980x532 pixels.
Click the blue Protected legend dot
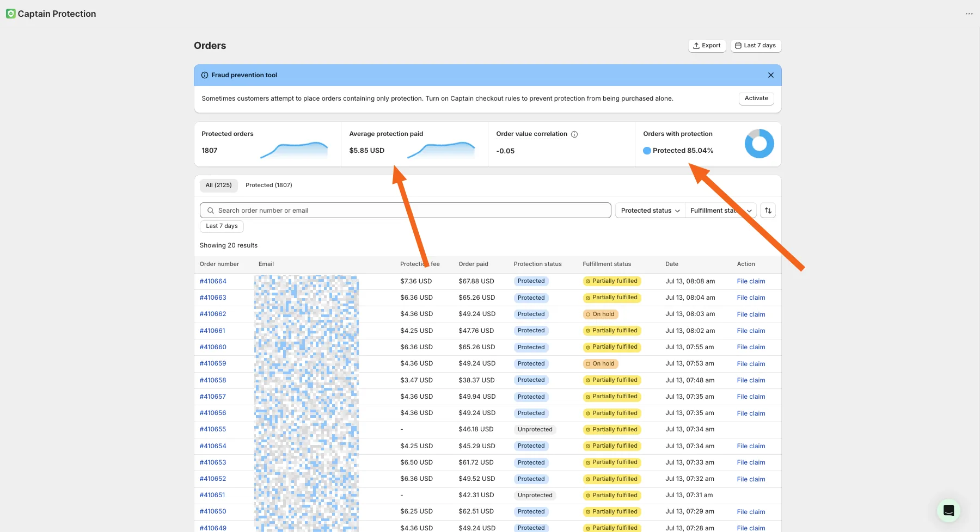(x=647, y=151)
